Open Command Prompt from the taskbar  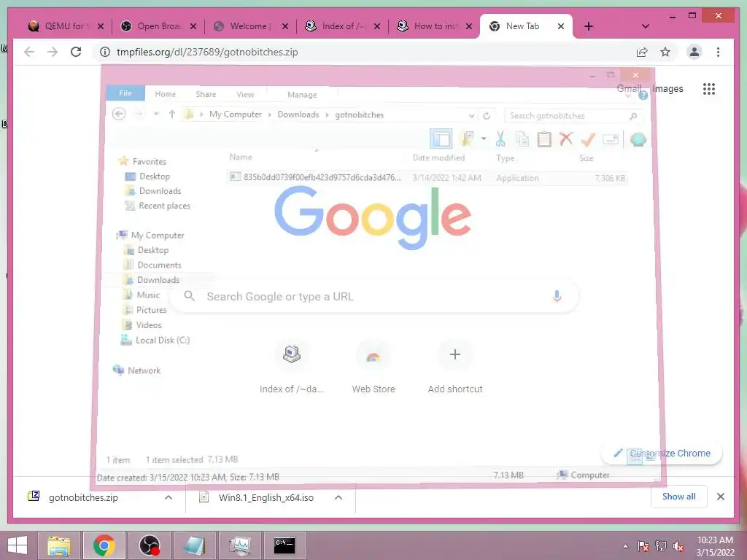(x=285, y=545)
